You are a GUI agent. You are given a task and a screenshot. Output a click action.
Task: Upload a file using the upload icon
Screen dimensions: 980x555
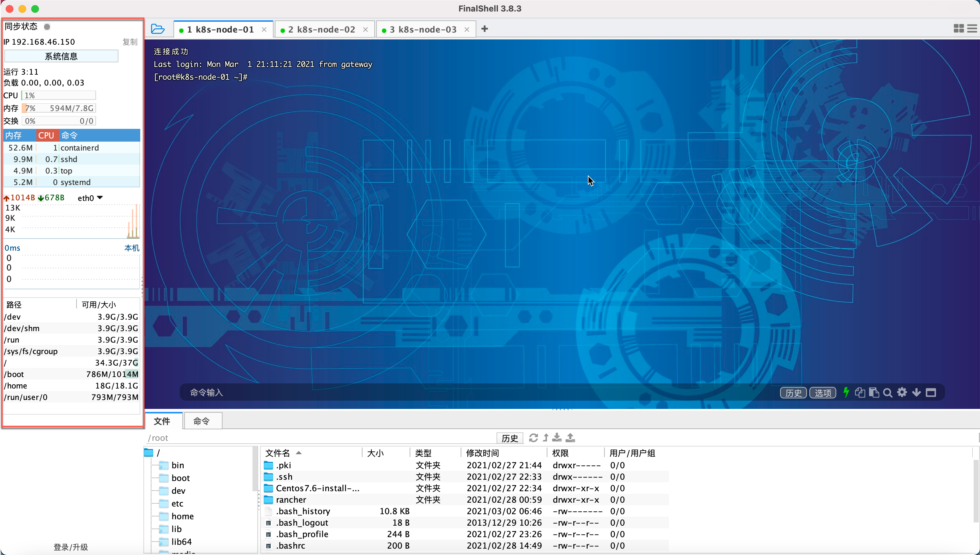(x=570, y=437)
